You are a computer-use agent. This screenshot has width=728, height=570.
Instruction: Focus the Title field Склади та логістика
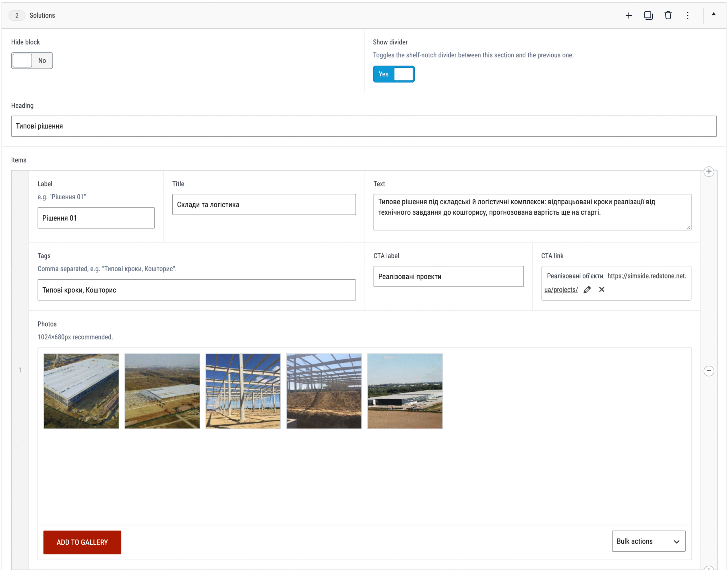[x=264, y=205]
